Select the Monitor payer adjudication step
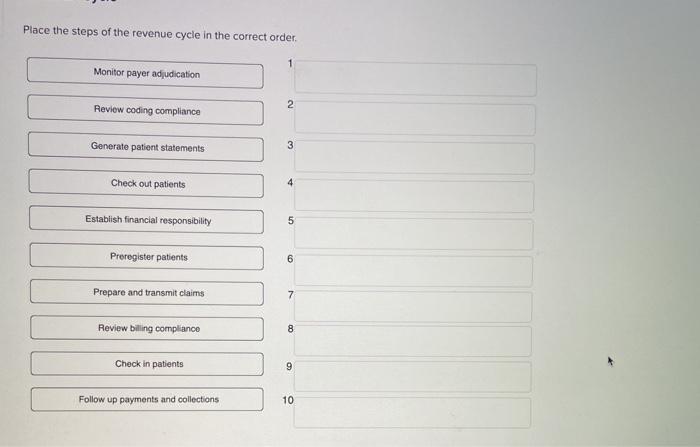The height and width of the screenshot is (447, 700). 145,73
